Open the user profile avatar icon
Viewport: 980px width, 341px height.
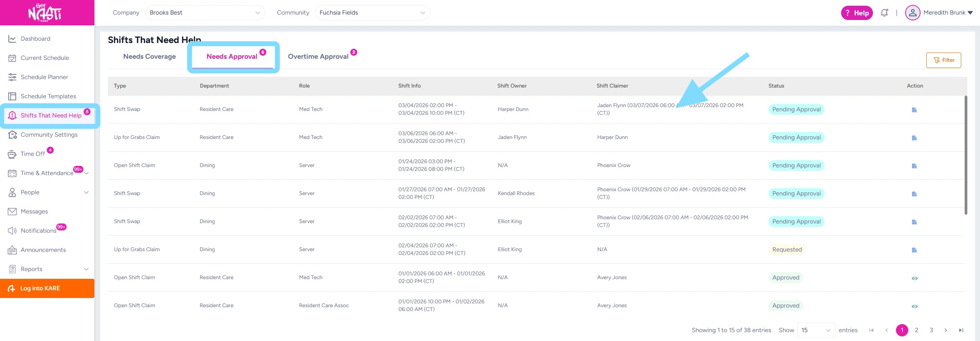point(912,13)
